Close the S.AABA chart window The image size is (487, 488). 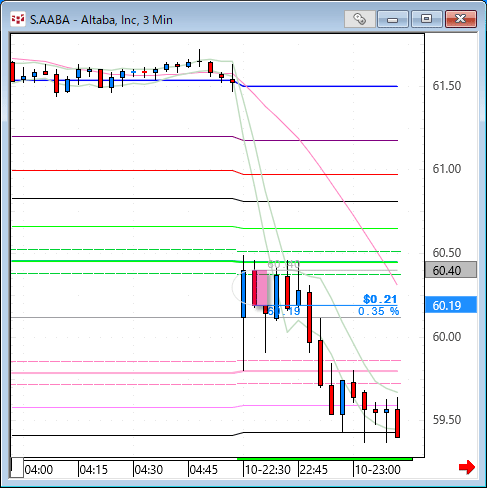[x=461, y=19]
